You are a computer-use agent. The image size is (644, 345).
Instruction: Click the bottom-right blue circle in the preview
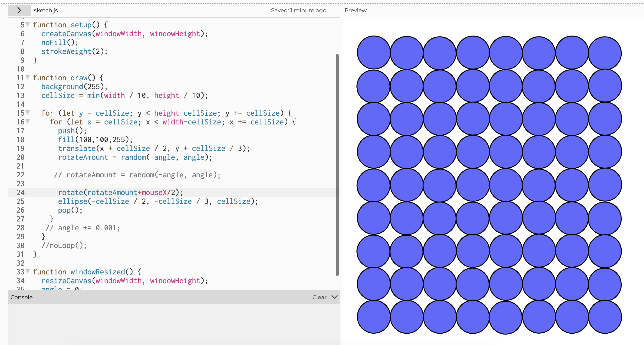tap(605, 317)
